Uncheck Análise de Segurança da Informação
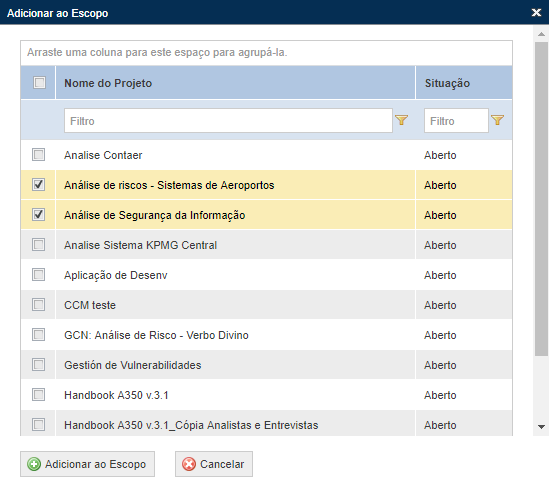 click(x=39, y=214)
